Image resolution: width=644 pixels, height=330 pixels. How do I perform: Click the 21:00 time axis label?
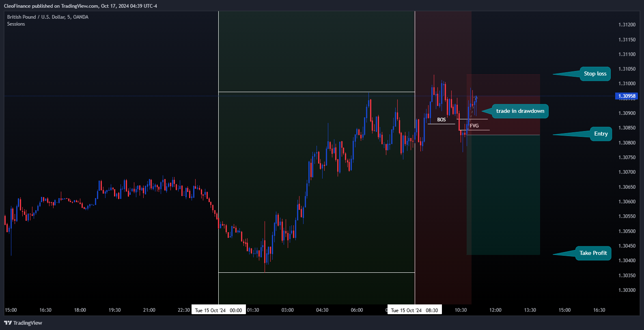tap(149, 310)
